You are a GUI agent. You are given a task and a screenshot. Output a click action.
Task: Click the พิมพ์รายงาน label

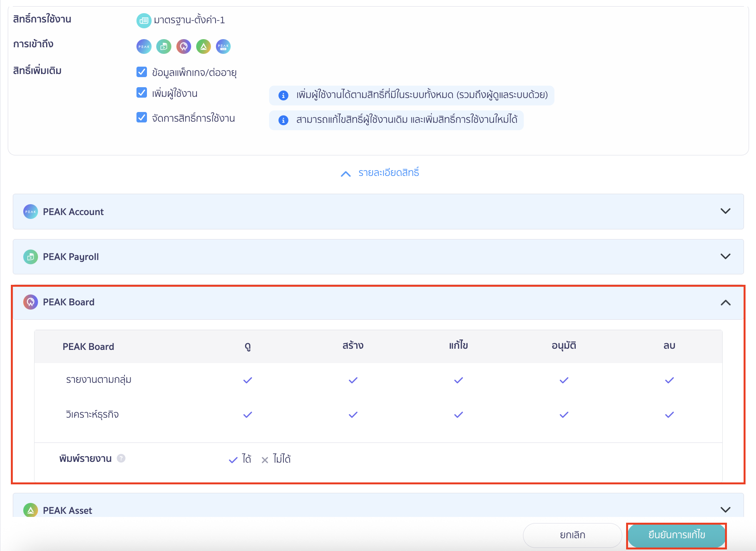click(85, 458)
